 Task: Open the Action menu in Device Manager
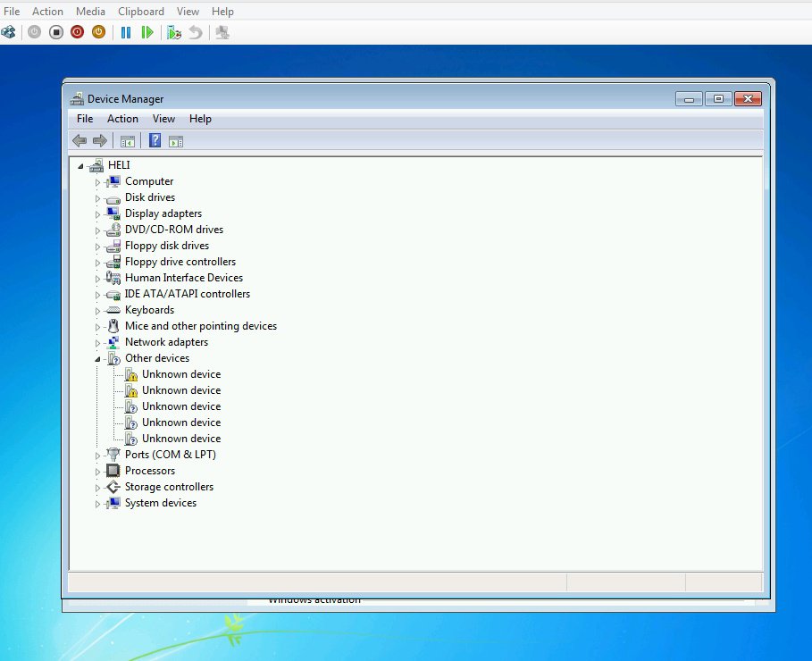point(122,118)
